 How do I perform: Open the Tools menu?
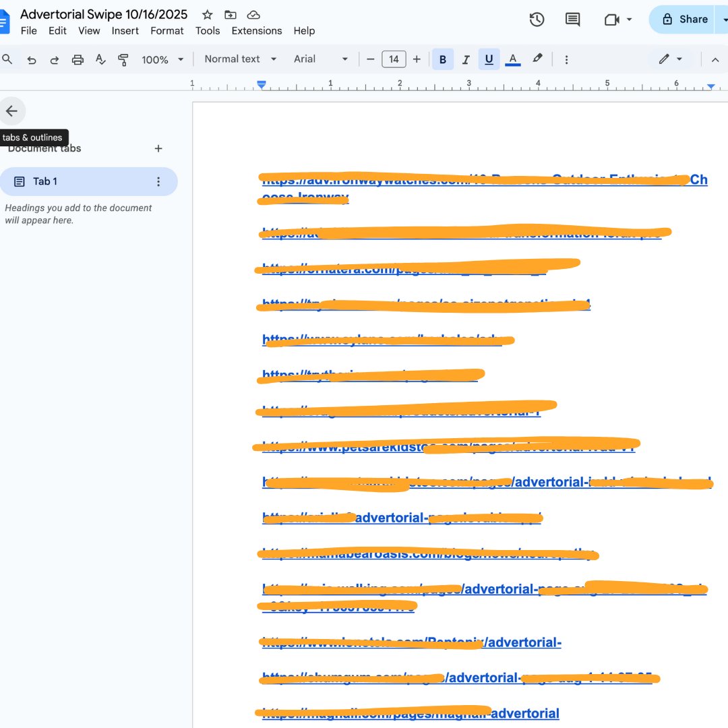tap(208, 30)
